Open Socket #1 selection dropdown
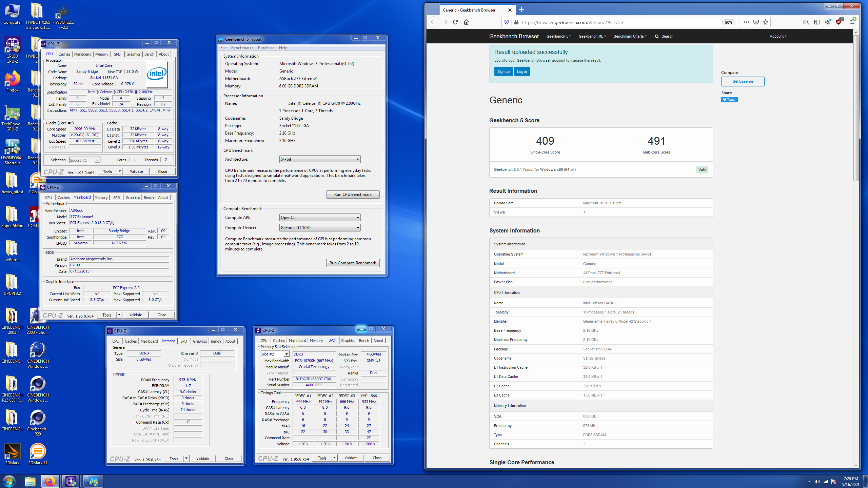 (x=84, y=160)
